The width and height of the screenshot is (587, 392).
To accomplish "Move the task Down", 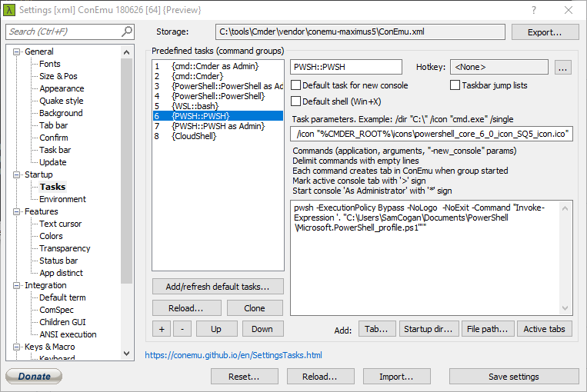I will coord(262,329).
